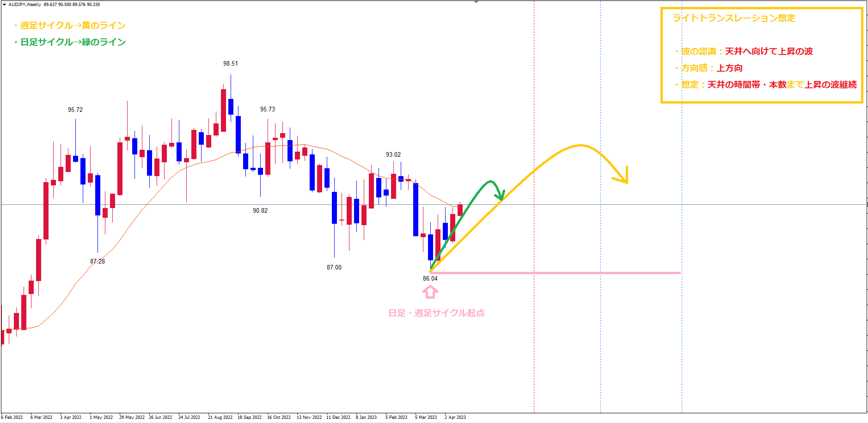This screenshot has width=868, height=423.
Task: Click the 98.51 high price label
Action: click(x=230, y=63)
